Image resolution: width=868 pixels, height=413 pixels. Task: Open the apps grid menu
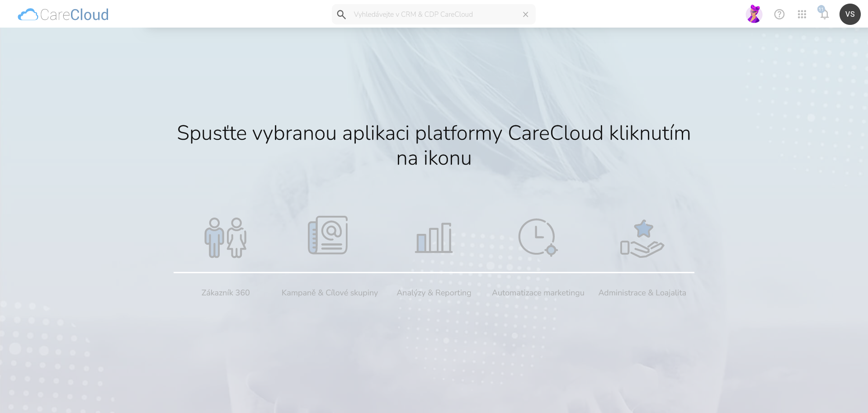tap(802, 14)
